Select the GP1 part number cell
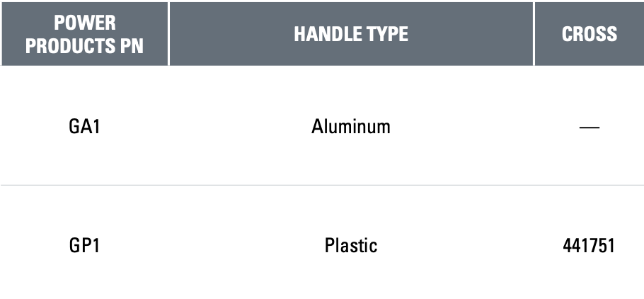 click(x=84, y=245)
